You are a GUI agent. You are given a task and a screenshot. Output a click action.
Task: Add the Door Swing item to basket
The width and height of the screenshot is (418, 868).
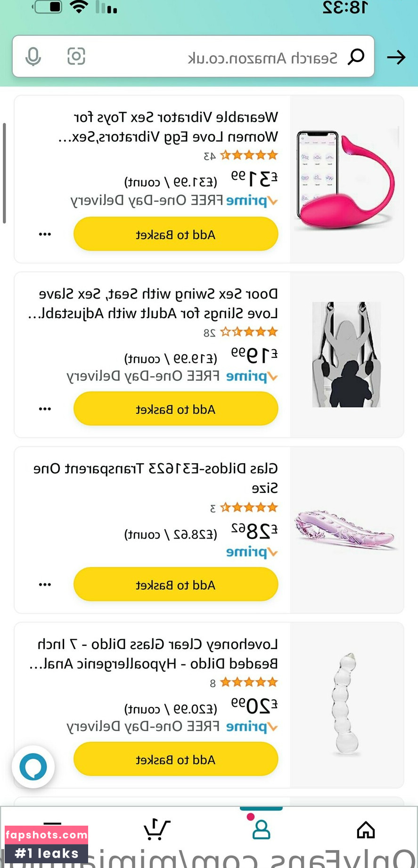click(176, 409)
